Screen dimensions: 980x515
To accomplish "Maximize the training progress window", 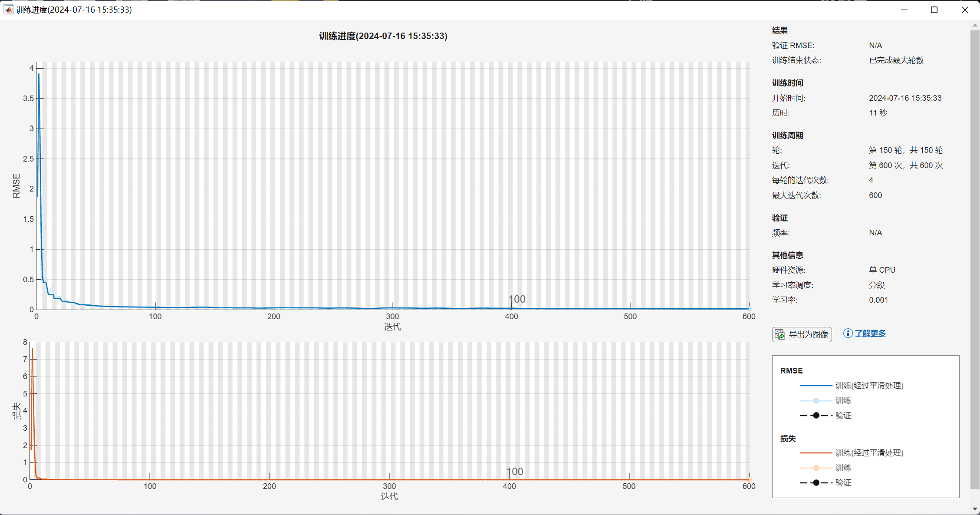I will [934, 10].
